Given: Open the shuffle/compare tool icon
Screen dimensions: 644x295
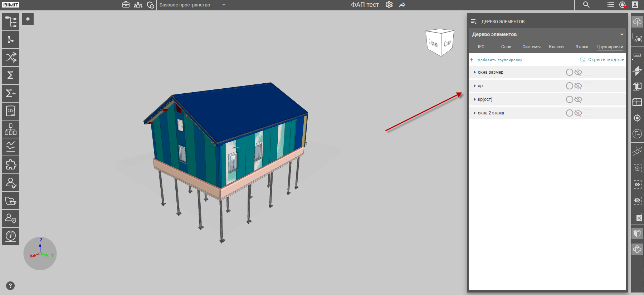Looking at the screenshot, I should 11,58.
